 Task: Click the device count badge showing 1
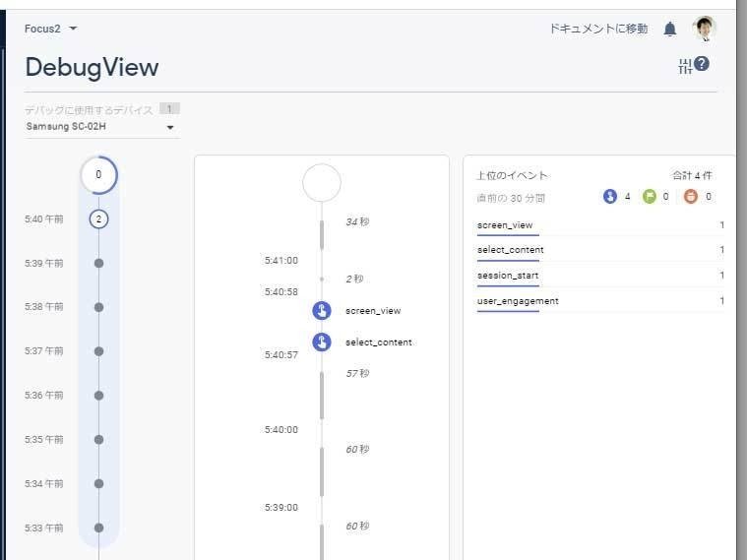point(169,108)
